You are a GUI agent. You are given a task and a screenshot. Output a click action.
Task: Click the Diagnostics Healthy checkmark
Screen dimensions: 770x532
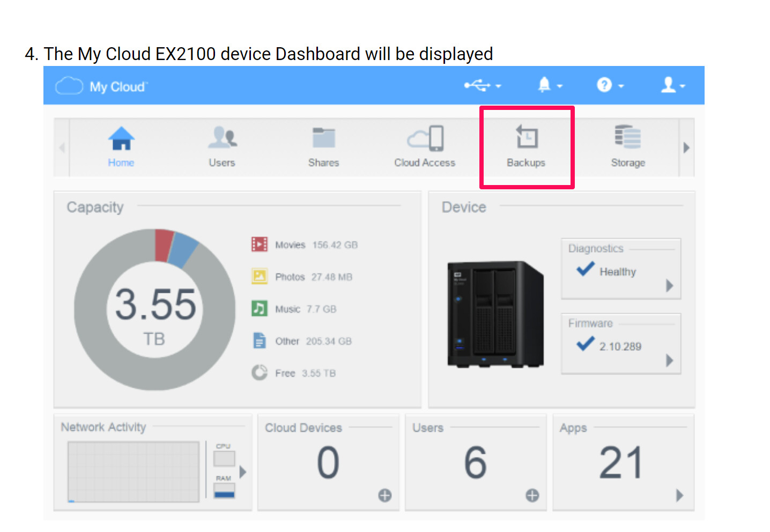pos(586,269)
